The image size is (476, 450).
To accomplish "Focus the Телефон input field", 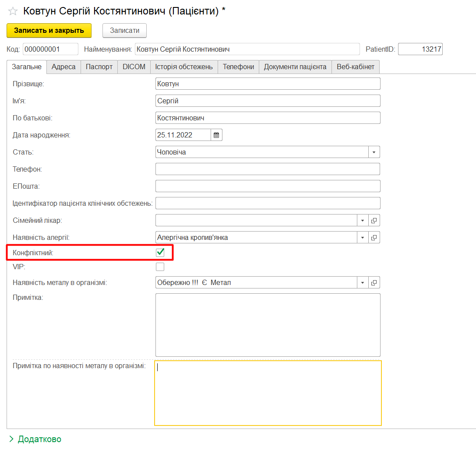I will tap(268, 169).
